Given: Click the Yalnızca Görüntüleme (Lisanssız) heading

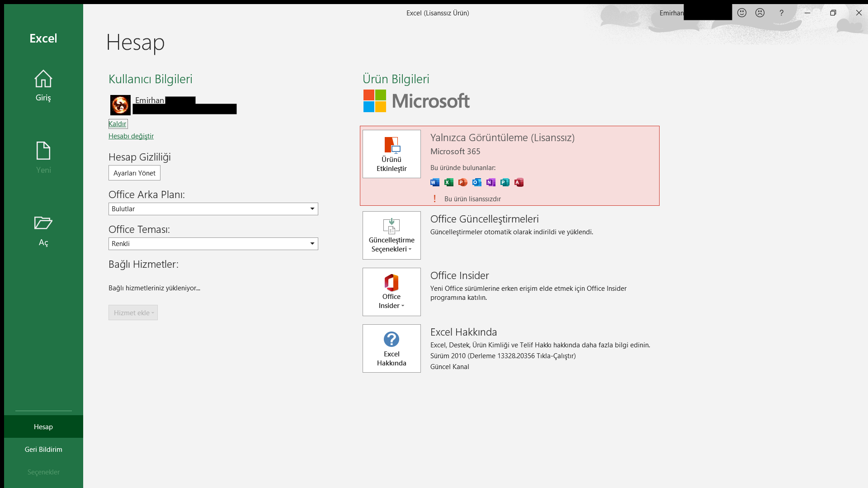Looking at the screenshot, I should (x=502, y=137).
